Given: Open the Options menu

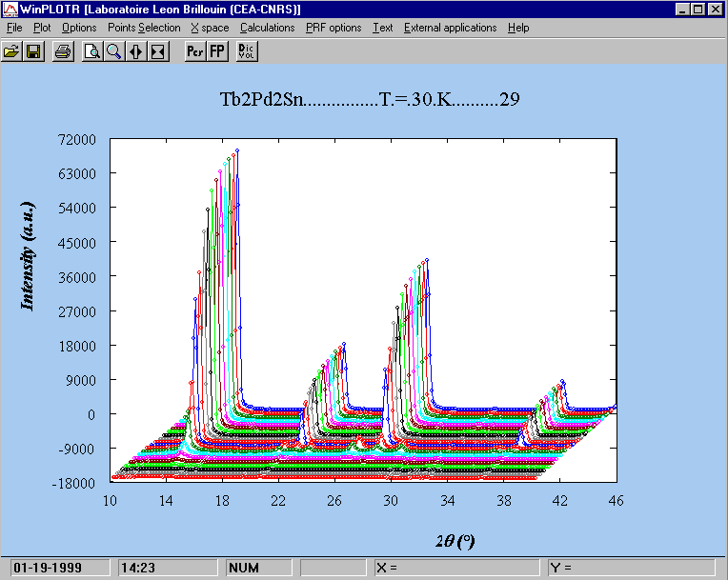Looking at the screenshot, I should pyautogui.click(x=79, y=28).
